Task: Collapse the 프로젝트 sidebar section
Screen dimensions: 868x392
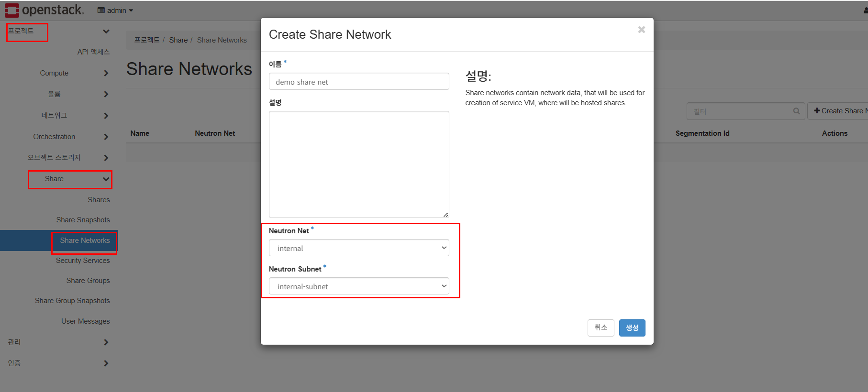Action: tap(59, 31)
